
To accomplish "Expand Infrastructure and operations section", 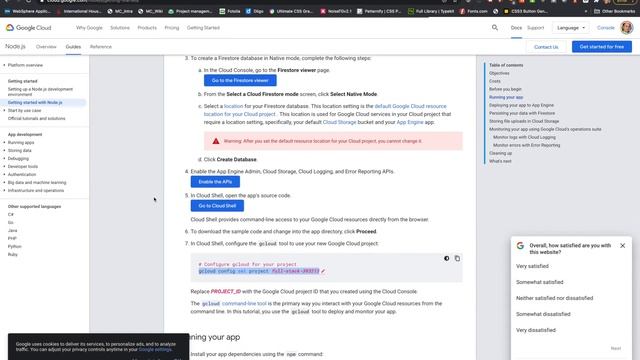I will (x=36, y=190).
